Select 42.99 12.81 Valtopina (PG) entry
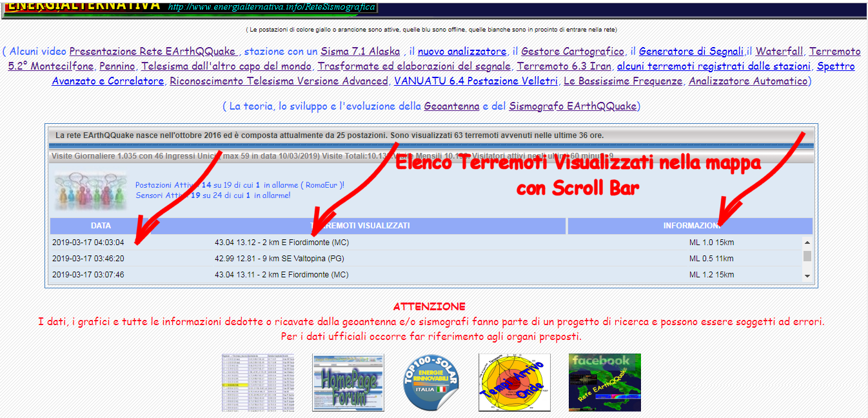This screenshot has width=868, height=418. click(x=279, y=259)
